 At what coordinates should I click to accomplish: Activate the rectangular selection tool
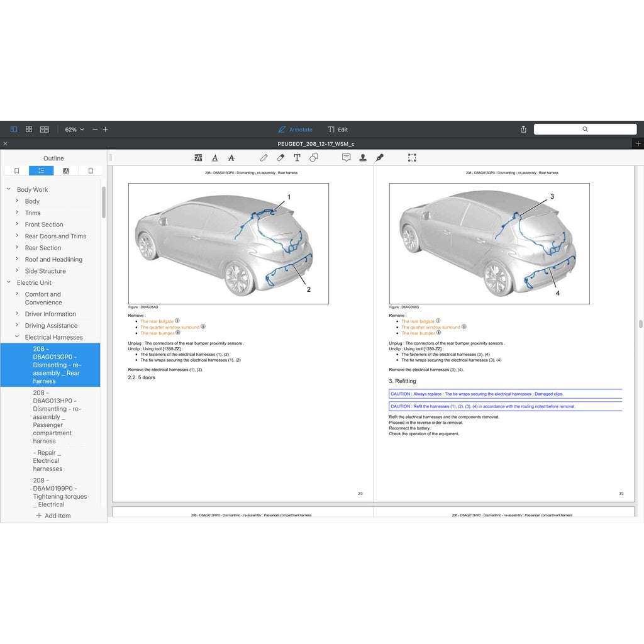tap(412, 157)
